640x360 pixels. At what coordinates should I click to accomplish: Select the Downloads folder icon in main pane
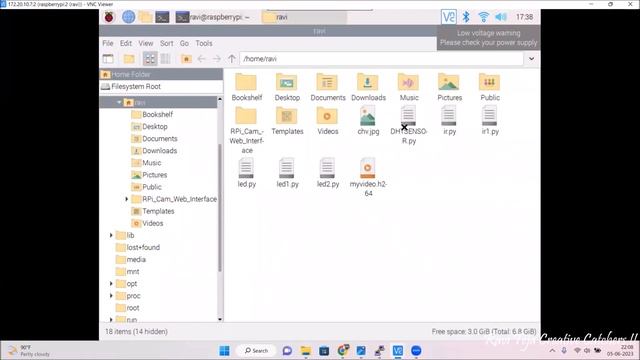(368, 87)
